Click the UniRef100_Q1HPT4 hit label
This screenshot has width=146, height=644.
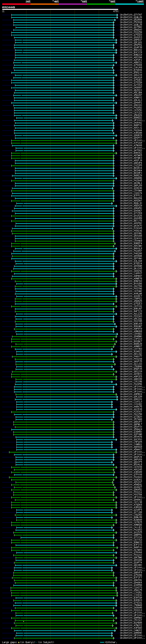tap(131, 562)
